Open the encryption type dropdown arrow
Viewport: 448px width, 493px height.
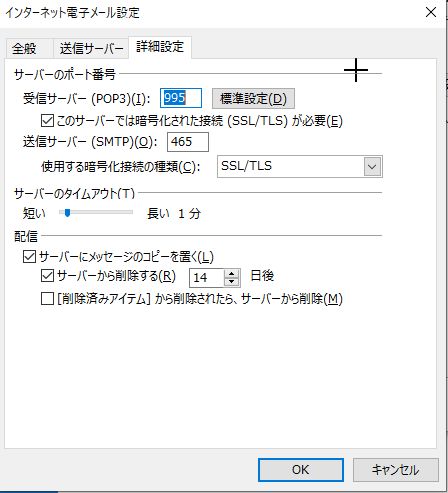[x=372, y=166]
